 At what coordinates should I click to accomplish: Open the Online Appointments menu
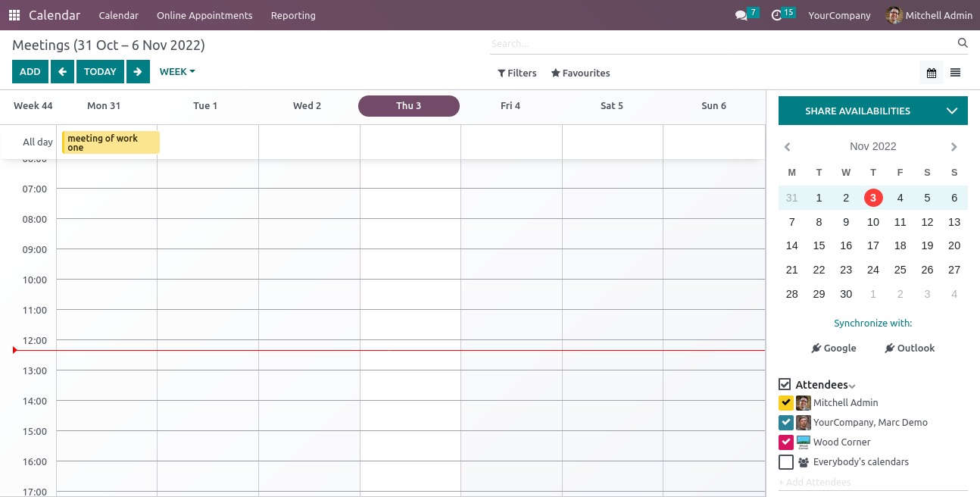click(x=204, y=15)
